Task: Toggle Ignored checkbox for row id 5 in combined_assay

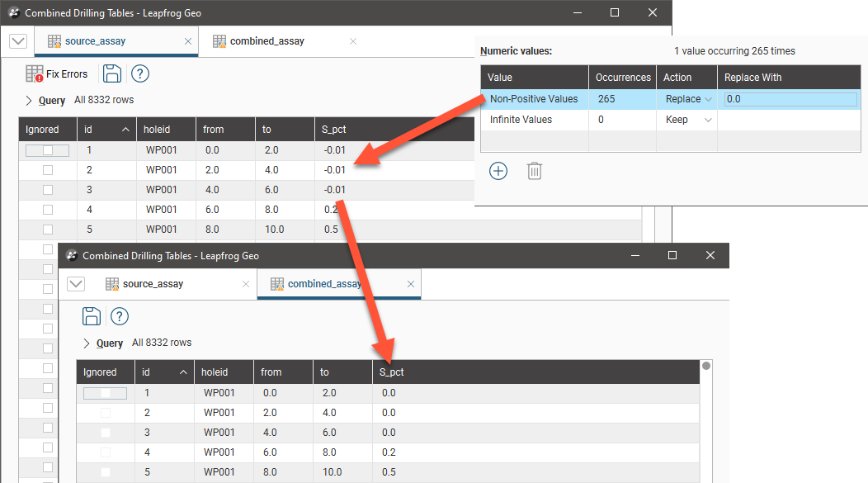Action: (105, 472)
